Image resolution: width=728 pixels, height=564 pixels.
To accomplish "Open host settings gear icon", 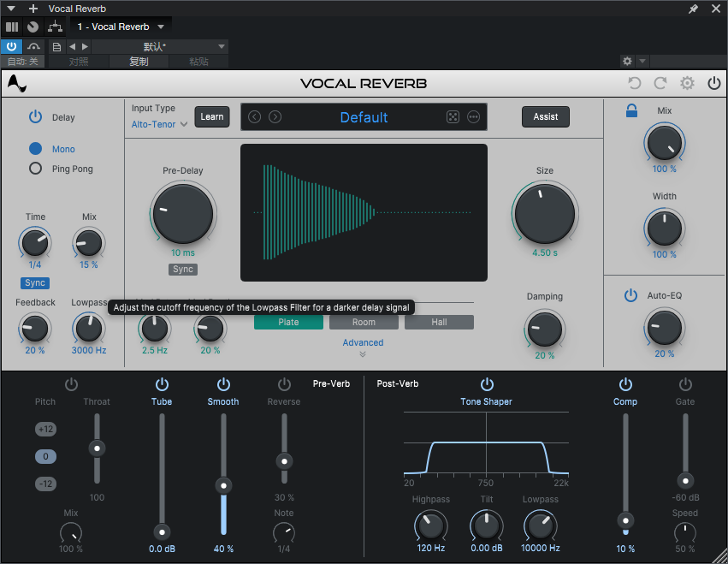I will tap(627, 62).
